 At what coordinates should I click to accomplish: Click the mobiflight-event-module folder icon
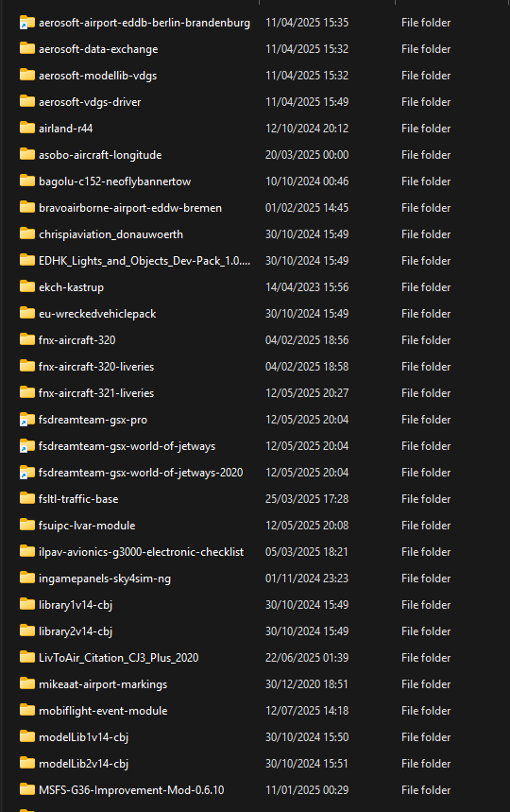point(26,711)
